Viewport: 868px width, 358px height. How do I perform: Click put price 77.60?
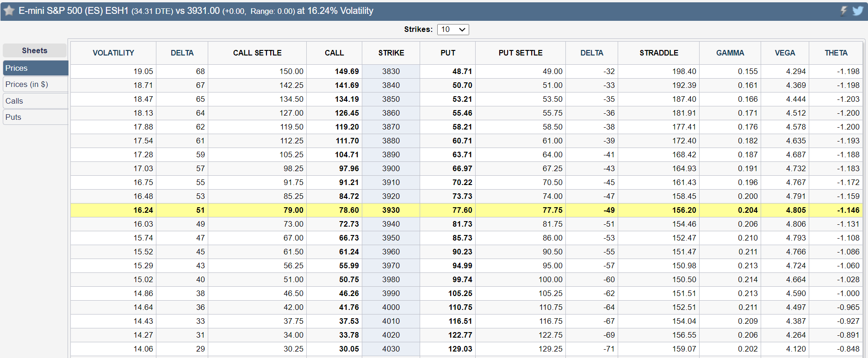[462, 210]
